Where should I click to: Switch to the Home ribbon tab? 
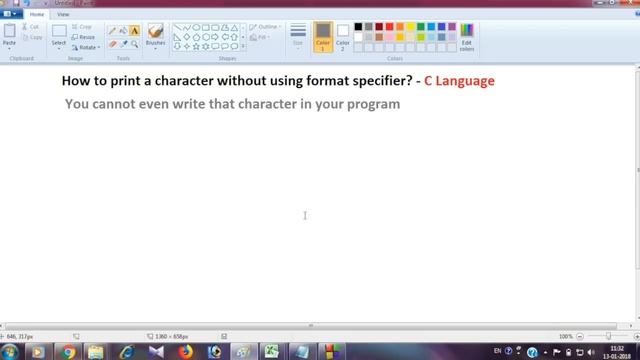37,14
